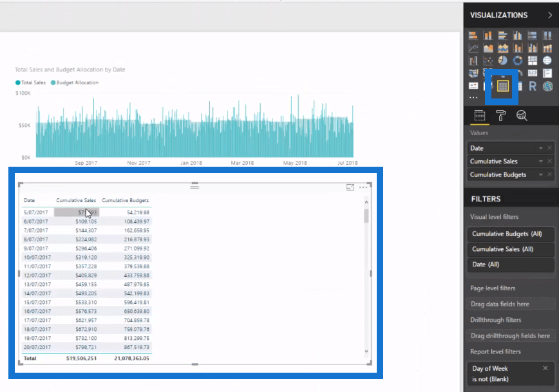Image resolution: width=559 pixels, height=392 pixels.
Task: Select the Stacked column chart visualization
Action: click(488, 35)
